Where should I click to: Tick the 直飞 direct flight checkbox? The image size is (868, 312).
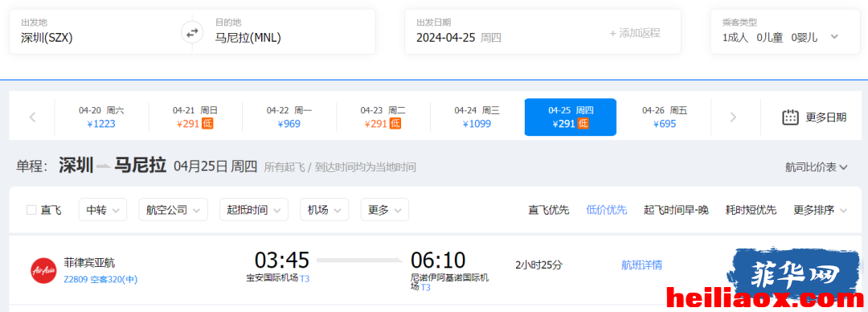(31, 210)
